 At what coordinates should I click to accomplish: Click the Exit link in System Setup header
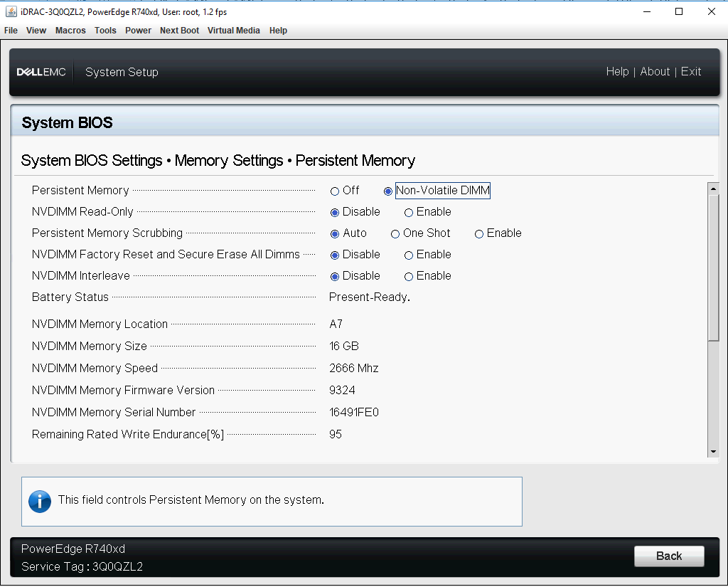pyautogui.click(x=690, y=72)
